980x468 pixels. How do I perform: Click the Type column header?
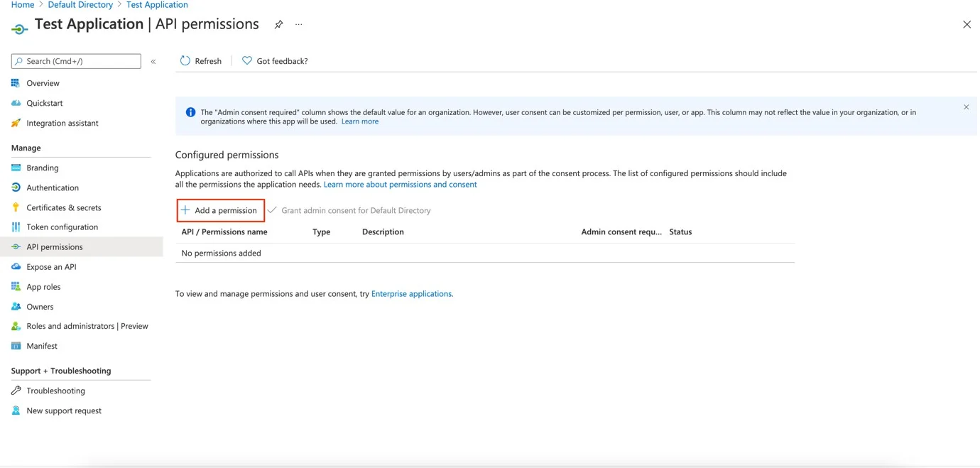pos(322,232)
